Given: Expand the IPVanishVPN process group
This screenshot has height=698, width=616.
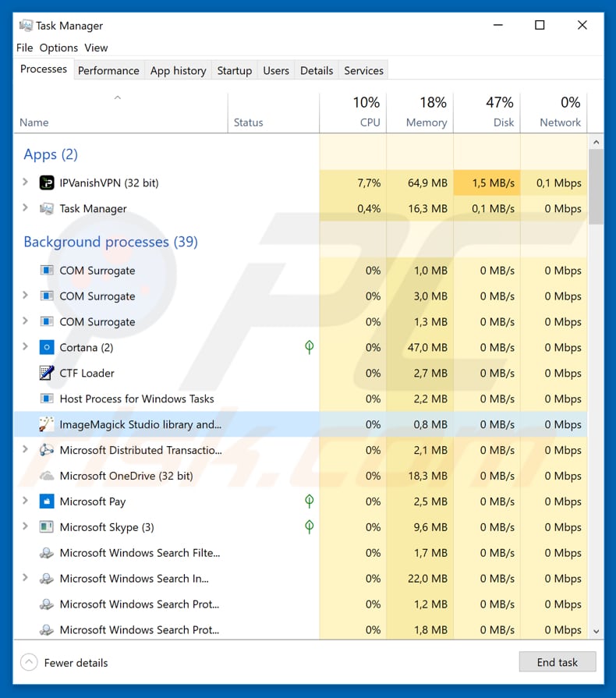Looking at the screenshot, I should 25,182.
